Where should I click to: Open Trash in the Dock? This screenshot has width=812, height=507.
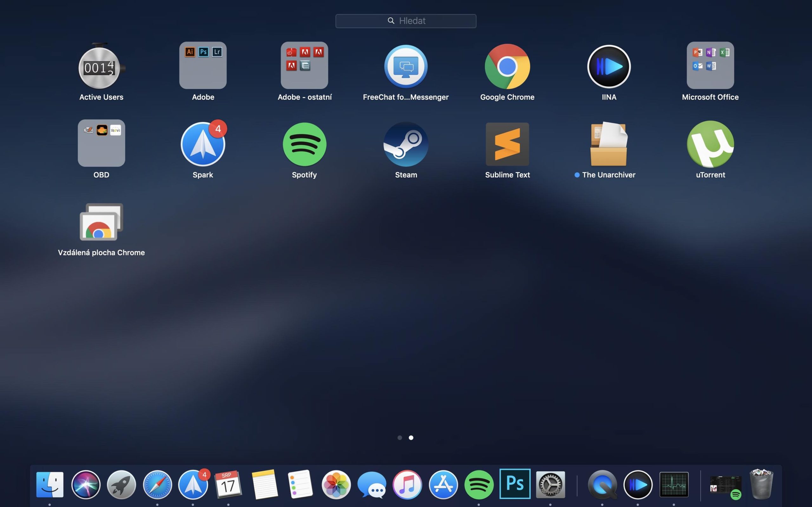(761, 485)
